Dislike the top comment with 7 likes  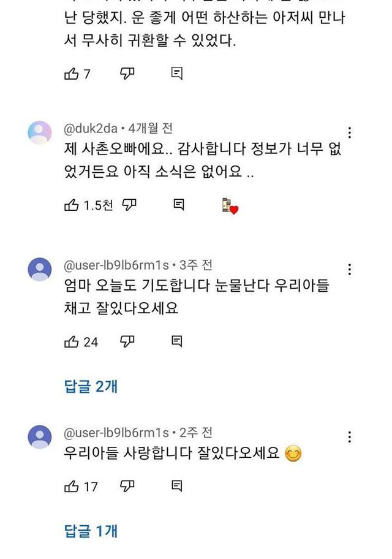pyautogui.click(x=127, y=74)
